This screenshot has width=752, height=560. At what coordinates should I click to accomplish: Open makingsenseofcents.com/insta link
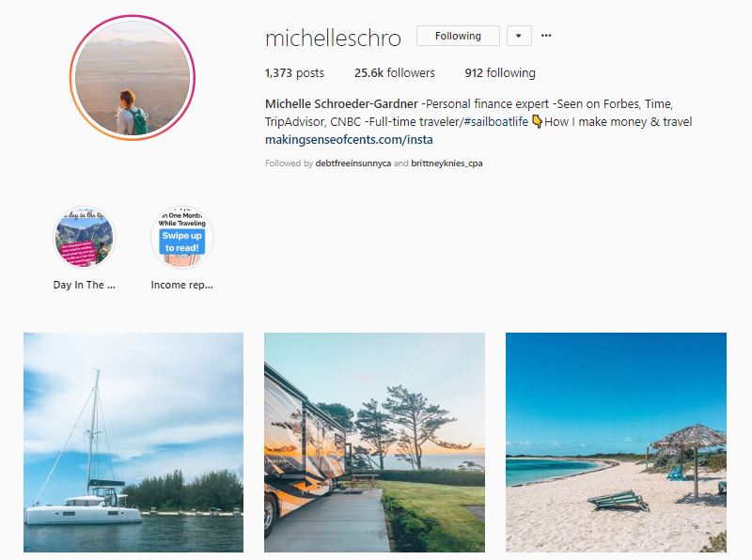tap(349, 139)
